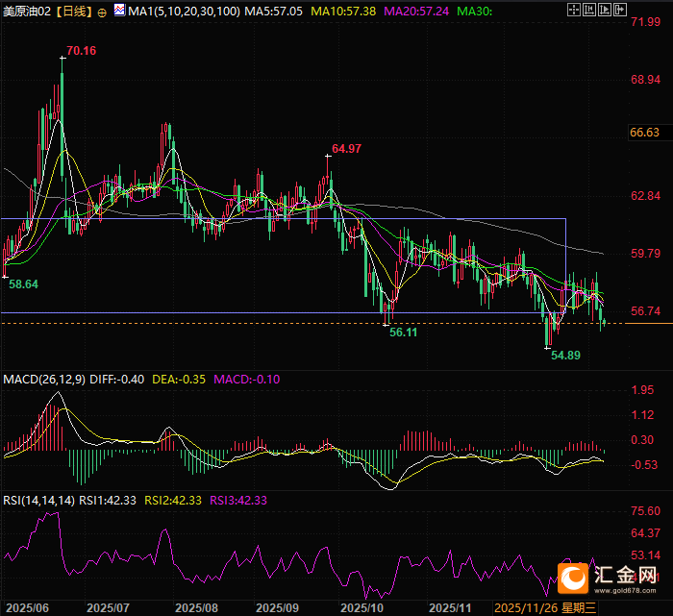Click the middle of the three top-right chart icons
This screenshot has width=673, height=616.
591,12
